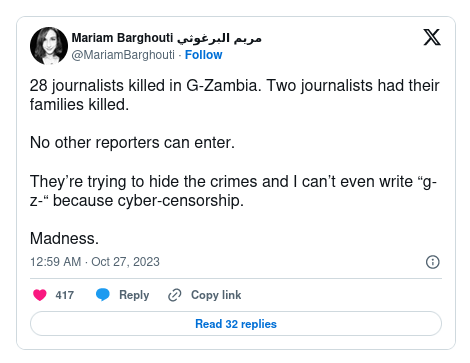Click the display name Mariam Barghouti
The width and height of the screenshot is (470, 363).
pyautogui.click(x=122, y=38)
